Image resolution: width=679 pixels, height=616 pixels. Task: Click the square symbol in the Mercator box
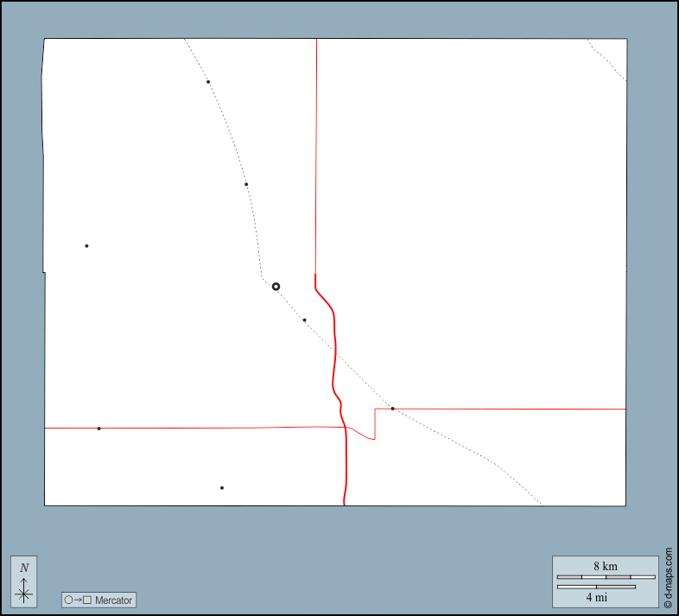87,600
